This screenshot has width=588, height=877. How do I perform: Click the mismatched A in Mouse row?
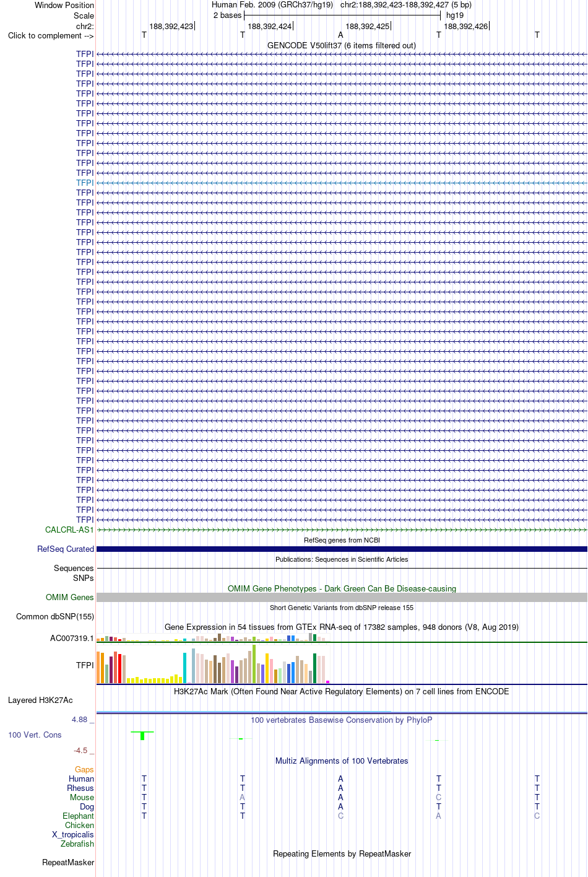pyautogui.click(x=242, y=797)
